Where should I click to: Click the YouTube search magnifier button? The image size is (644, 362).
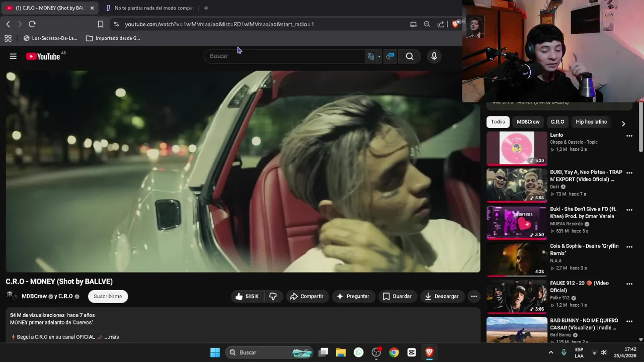pyautogui.click(x=410, y=56)
